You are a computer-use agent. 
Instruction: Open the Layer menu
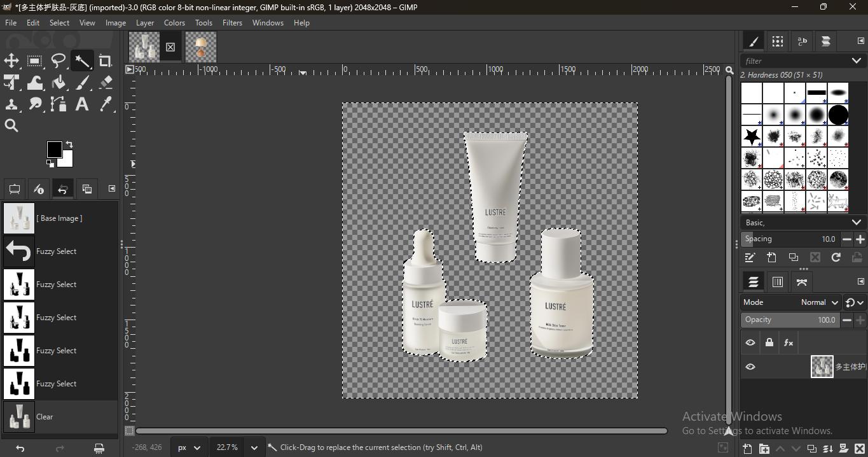[x=145, y=23]
